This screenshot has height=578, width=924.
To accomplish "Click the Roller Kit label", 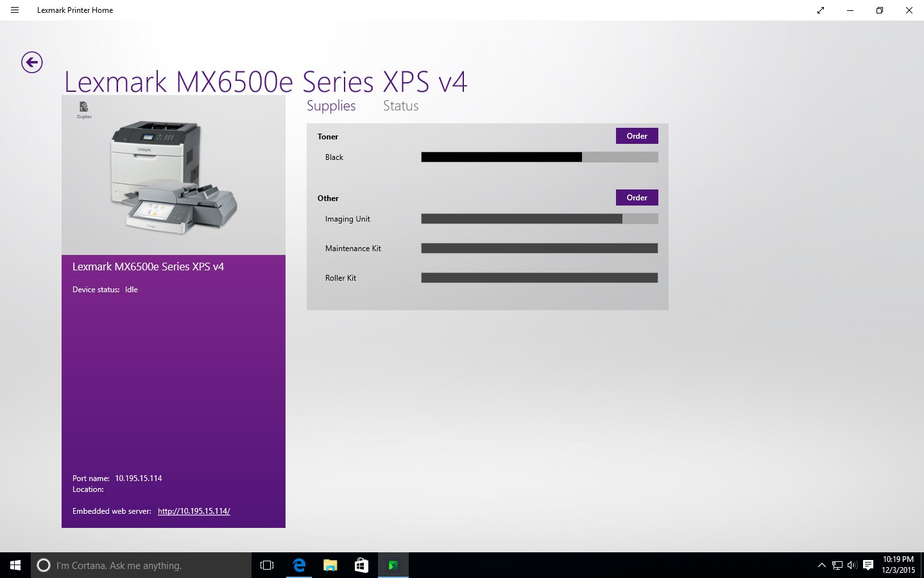I will click(x=341, y=278).
